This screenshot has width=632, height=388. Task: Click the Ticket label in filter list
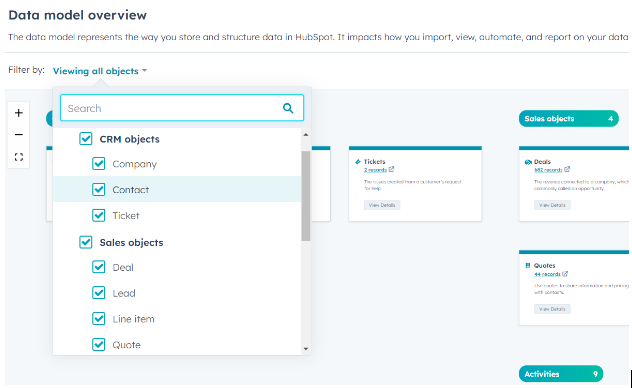[x=126, y=216]
